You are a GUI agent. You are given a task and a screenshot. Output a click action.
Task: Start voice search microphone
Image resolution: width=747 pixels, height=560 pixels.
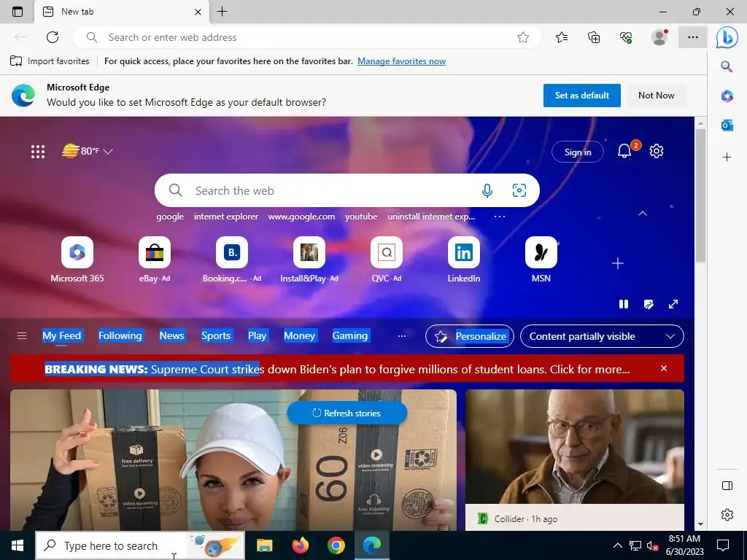click(487, 190)
